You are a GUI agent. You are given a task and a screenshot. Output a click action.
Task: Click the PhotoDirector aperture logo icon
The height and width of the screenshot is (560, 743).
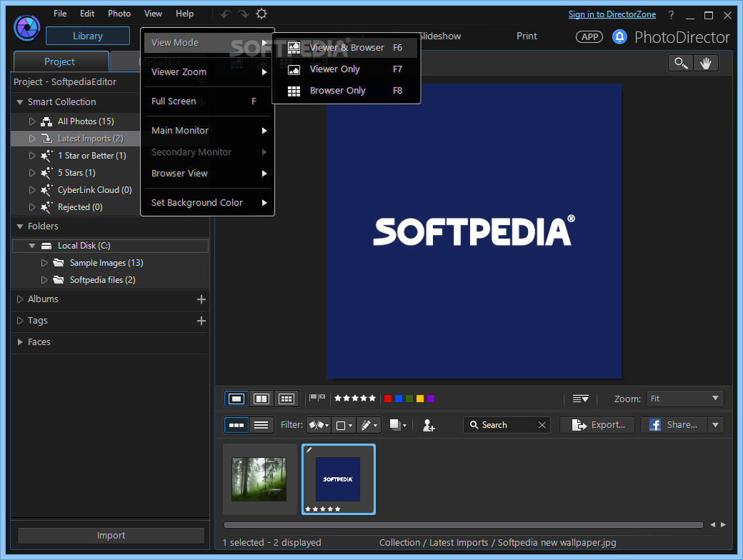coord(26,28)
